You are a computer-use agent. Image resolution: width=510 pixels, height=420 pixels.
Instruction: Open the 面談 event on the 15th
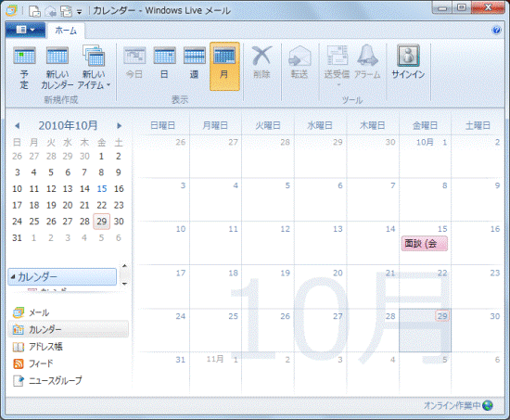pos(425,243)
